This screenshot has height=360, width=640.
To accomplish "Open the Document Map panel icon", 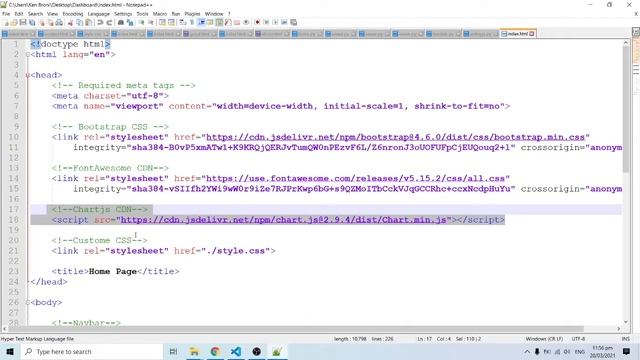I will [219, 22].
